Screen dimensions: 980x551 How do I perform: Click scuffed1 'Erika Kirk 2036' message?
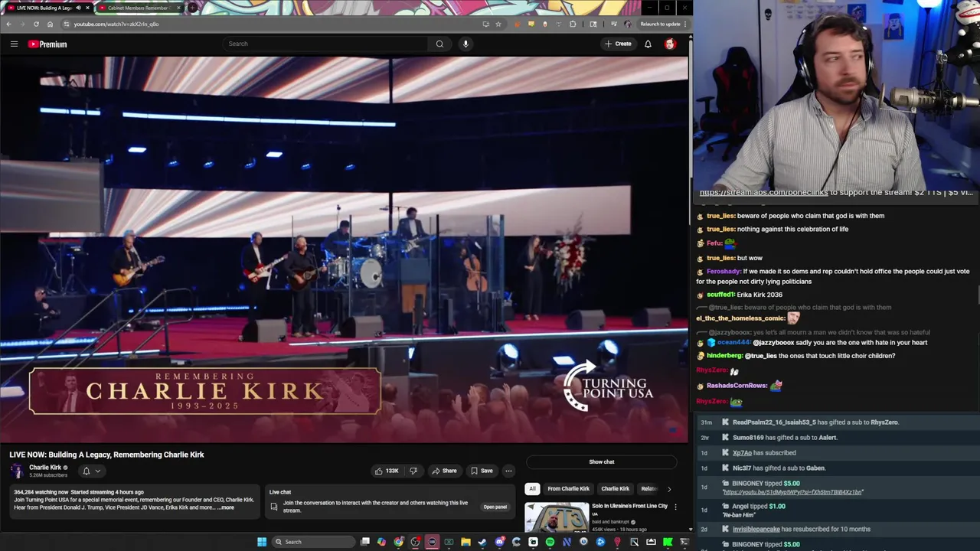tap(740, 295)
